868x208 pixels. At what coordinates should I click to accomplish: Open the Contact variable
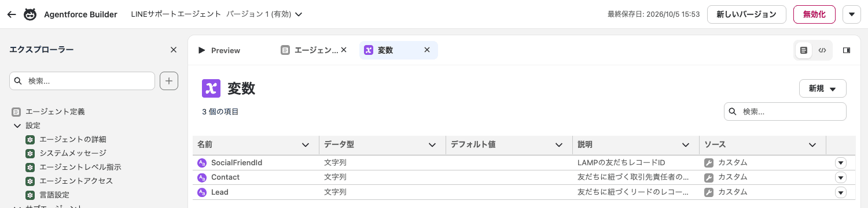point(225,177)
